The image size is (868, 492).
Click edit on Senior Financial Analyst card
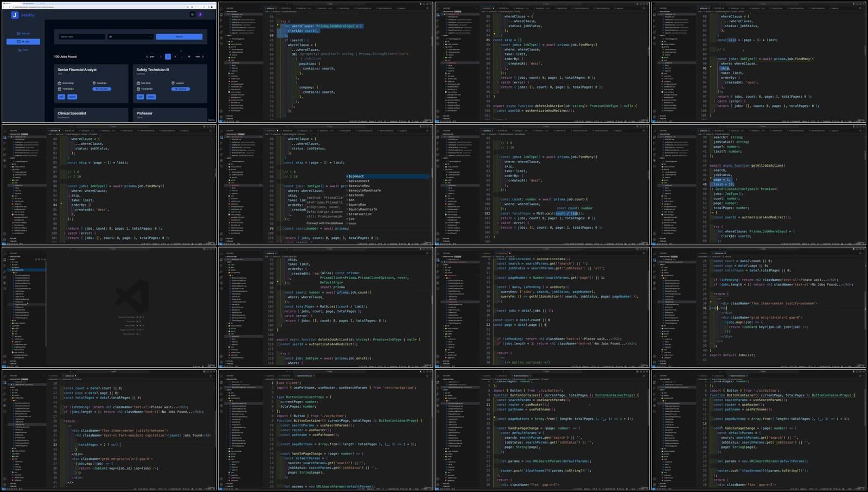click(x=61, y=97)
